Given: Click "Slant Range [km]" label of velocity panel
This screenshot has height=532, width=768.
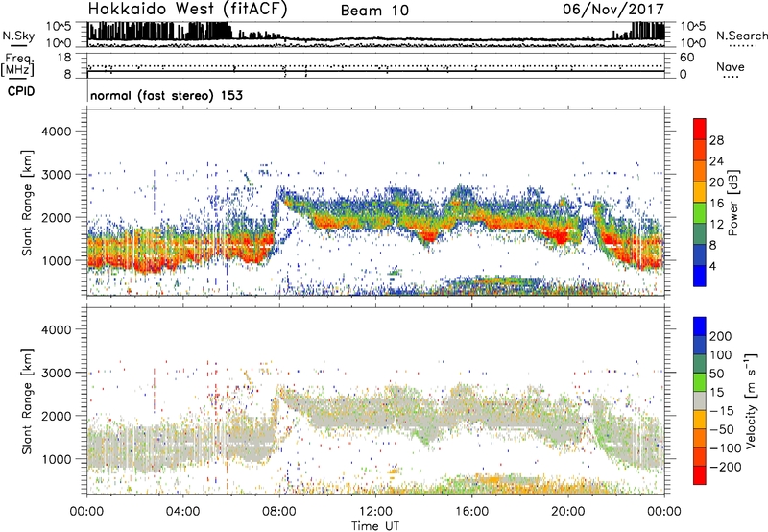Looking at the screenshot, I should 27,401.
